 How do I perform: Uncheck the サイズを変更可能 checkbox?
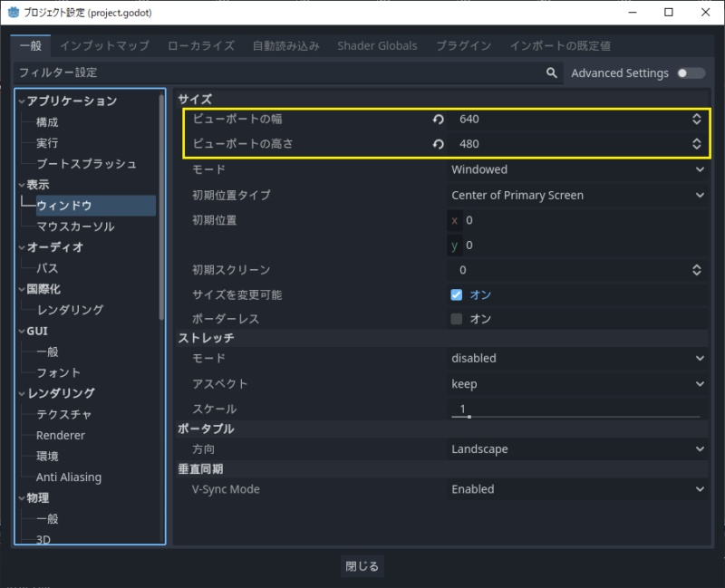pos(457,294)
